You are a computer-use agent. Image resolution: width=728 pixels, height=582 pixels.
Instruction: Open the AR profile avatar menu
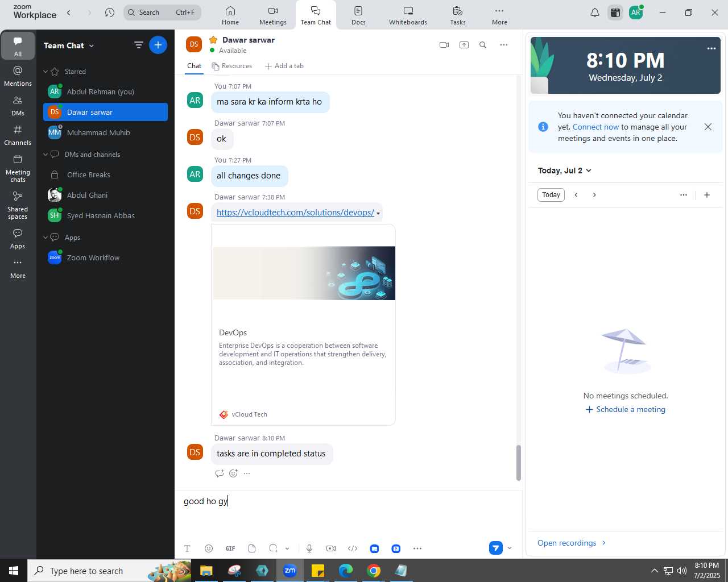636,13
